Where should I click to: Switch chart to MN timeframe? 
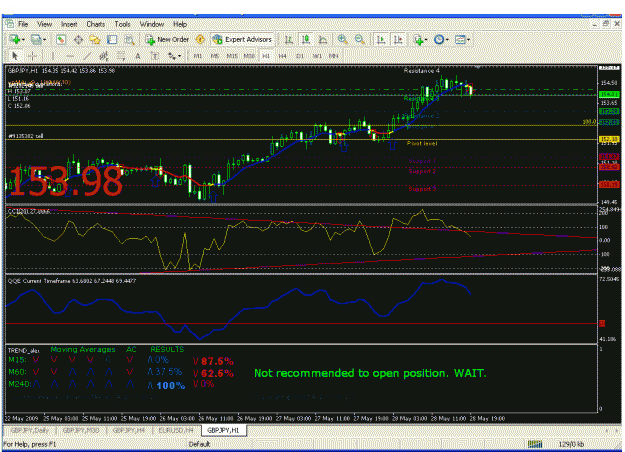[334, 56]
